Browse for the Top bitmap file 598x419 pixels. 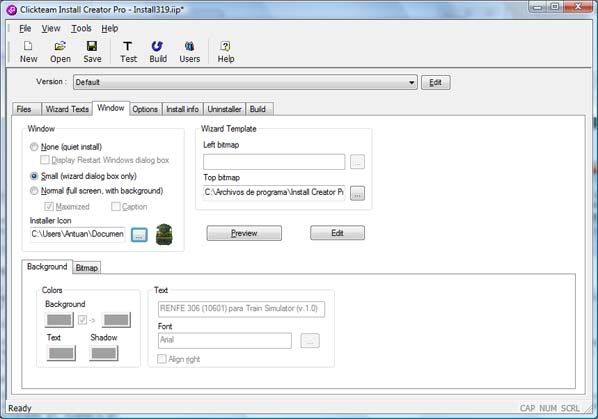click(x=357, y=193)
